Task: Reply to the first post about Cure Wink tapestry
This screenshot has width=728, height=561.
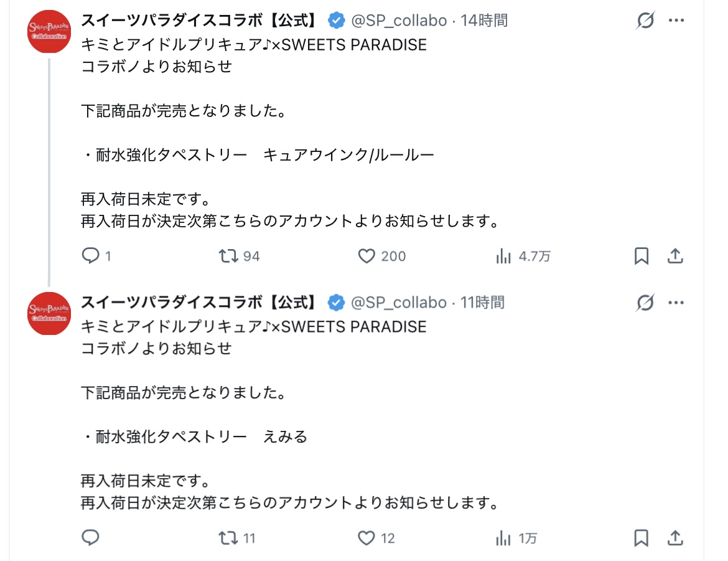Action: pyautogui.click(x=91, y=256)
